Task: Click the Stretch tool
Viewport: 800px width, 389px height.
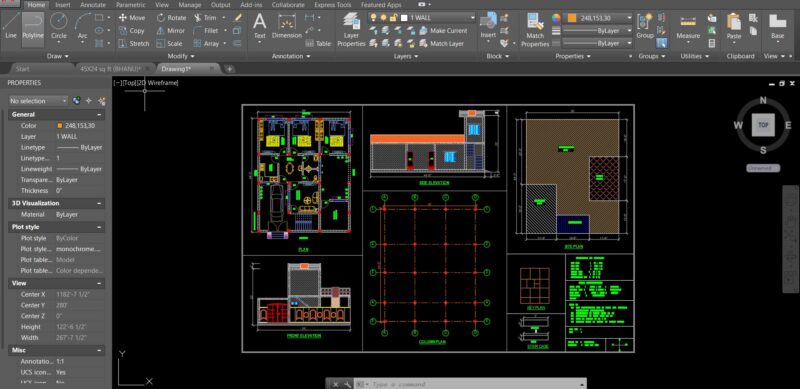Action: pos(134,44)
